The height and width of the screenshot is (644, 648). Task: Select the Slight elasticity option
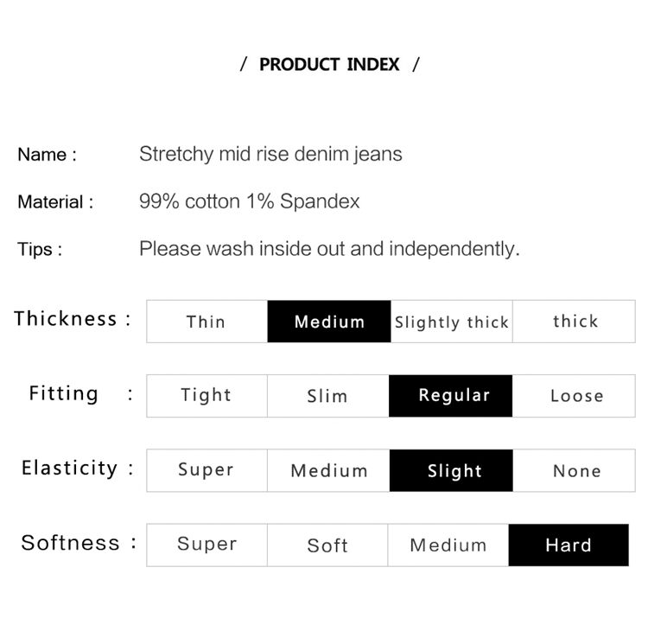tap(451, 470)
